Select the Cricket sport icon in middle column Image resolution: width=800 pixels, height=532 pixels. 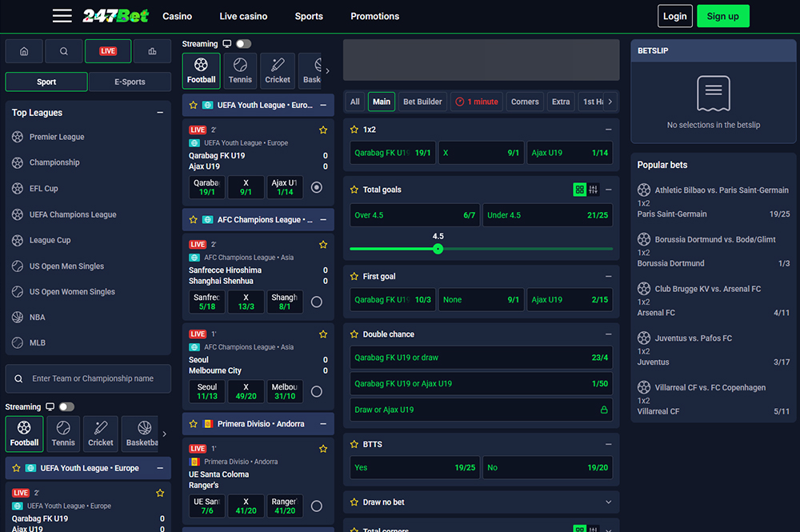[278, 70]
